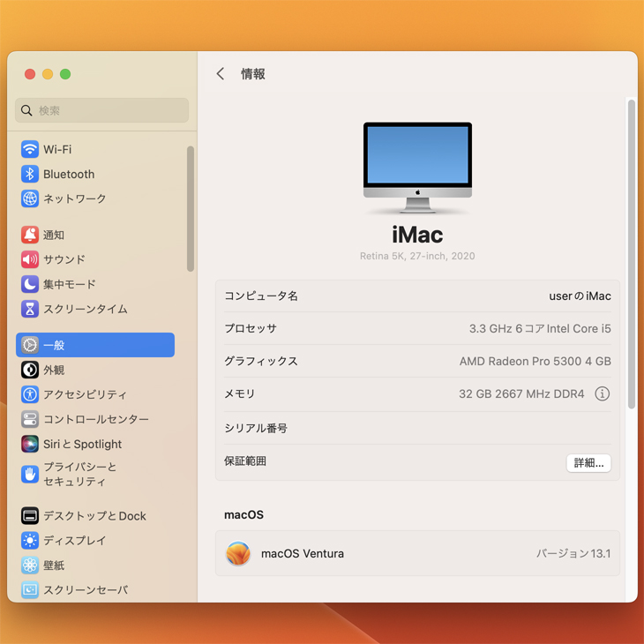
Task: Select 一般 in the sidebar
Action: click(95, 345)
